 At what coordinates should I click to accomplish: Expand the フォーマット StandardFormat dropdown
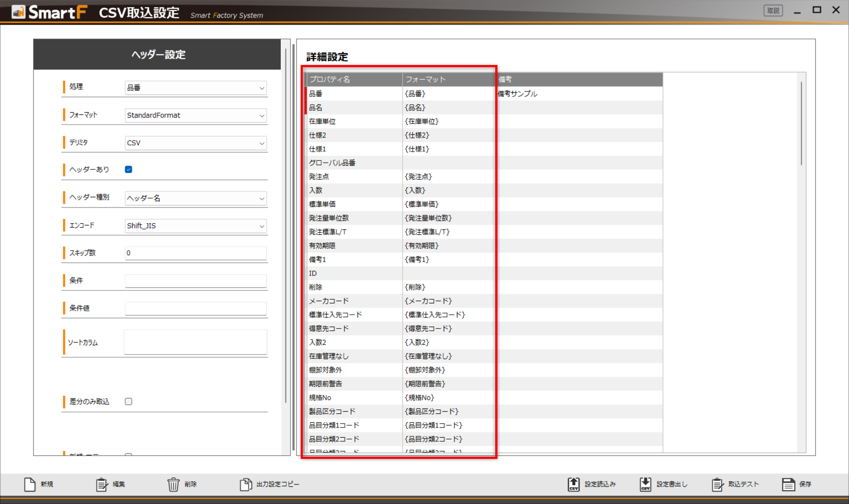(195, 115)
